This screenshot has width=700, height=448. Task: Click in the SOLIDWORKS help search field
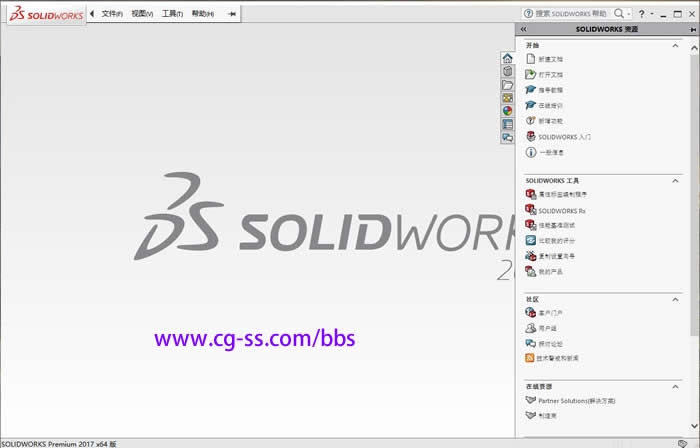pos(570,14)
